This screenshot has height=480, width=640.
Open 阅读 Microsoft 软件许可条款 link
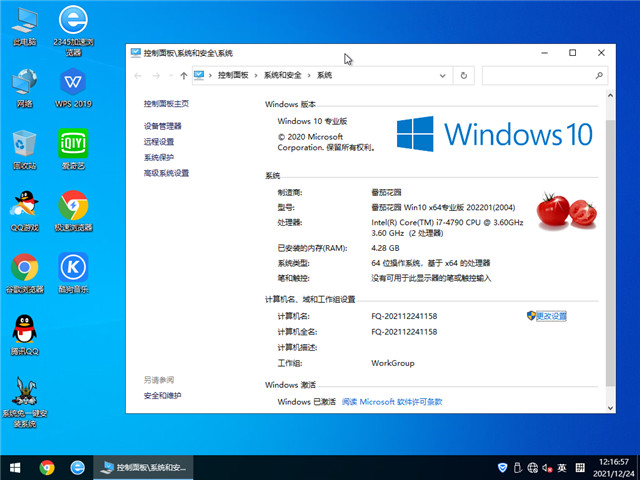tap(392, 401)
